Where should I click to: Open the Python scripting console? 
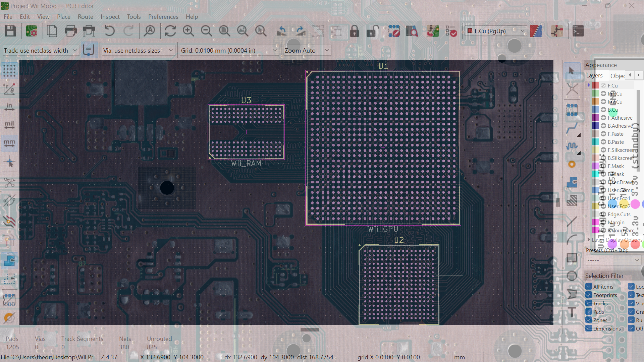[578, 31]
